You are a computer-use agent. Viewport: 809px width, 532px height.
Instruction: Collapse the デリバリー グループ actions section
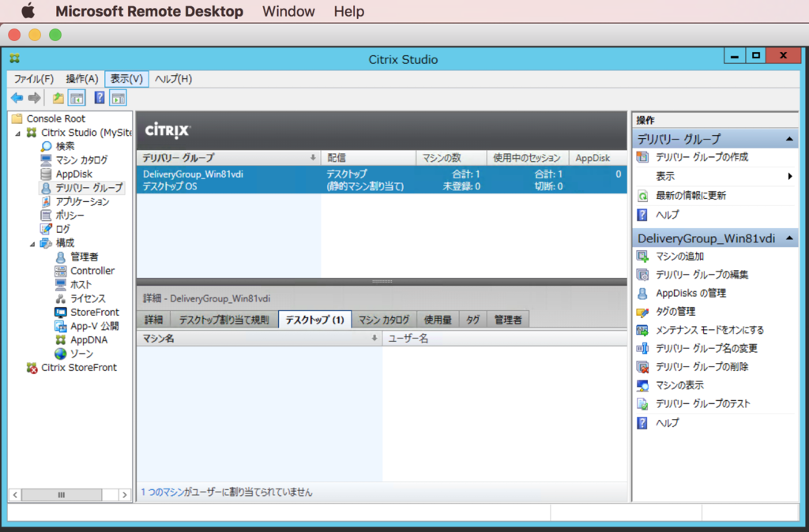point(789,139)
